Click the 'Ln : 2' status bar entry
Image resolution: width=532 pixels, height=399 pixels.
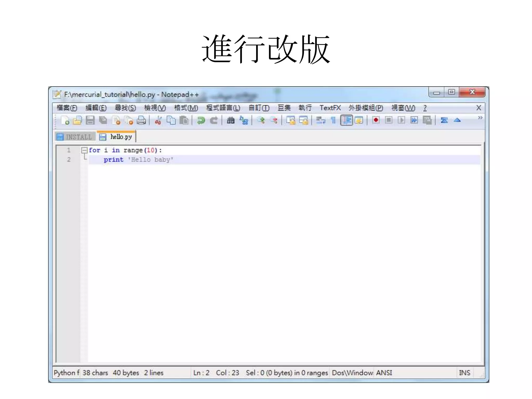point(201,373)
